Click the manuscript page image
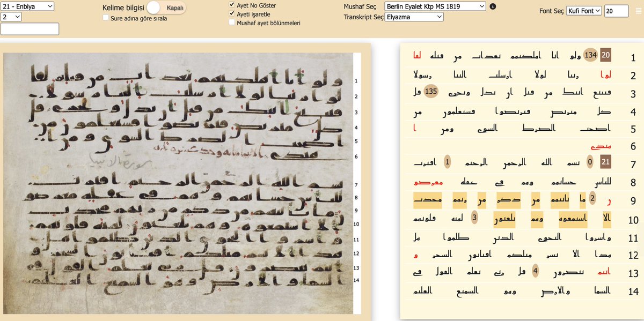The height and width of the screenshot is (321, 644). [178, 183]
